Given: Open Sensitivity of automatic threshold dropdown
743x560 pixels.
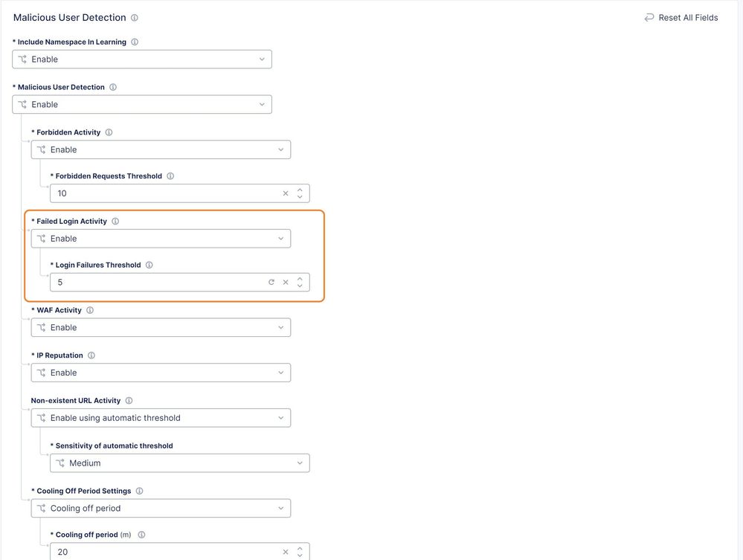Looking at the screenshot, I should (179, 463).
